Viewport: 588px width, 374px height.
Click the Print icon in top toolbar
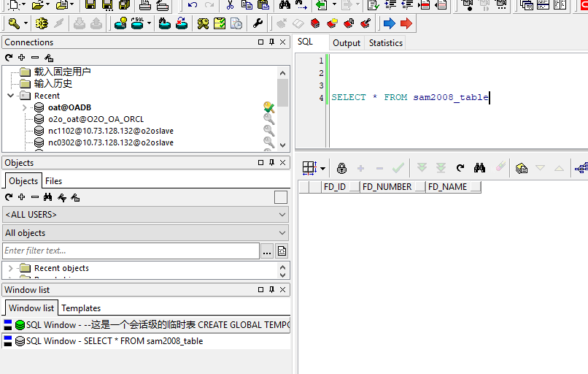click(x=144, y=5)
